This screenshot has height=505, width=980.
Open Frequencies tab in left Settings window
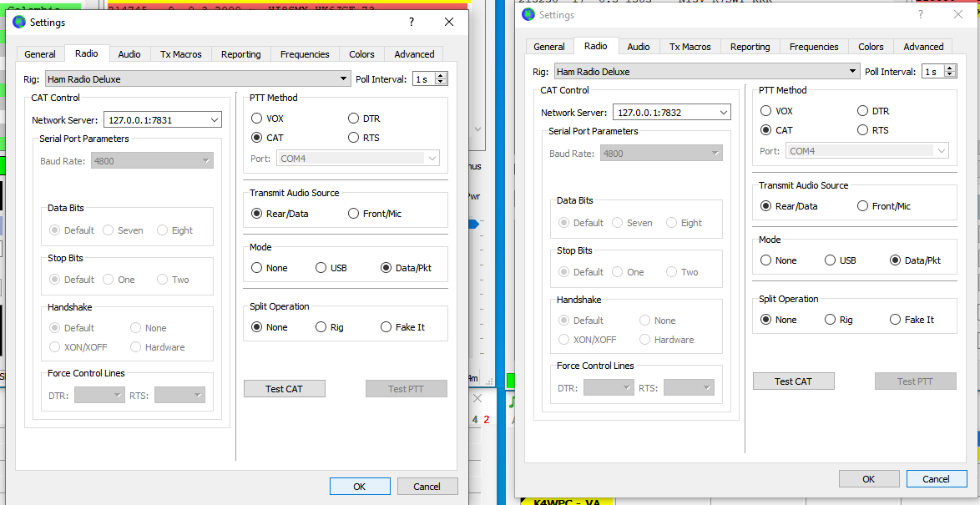(x=305, y=54)
